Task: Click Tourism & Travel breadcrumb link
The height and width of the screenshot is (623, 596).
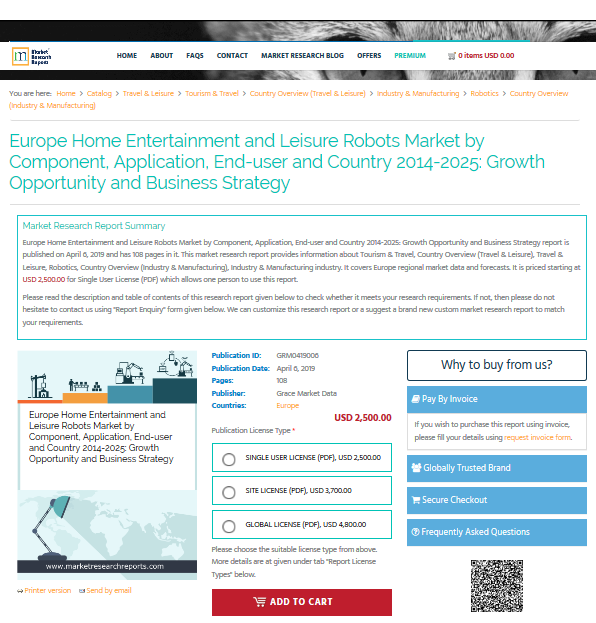Action: (212, 93)
